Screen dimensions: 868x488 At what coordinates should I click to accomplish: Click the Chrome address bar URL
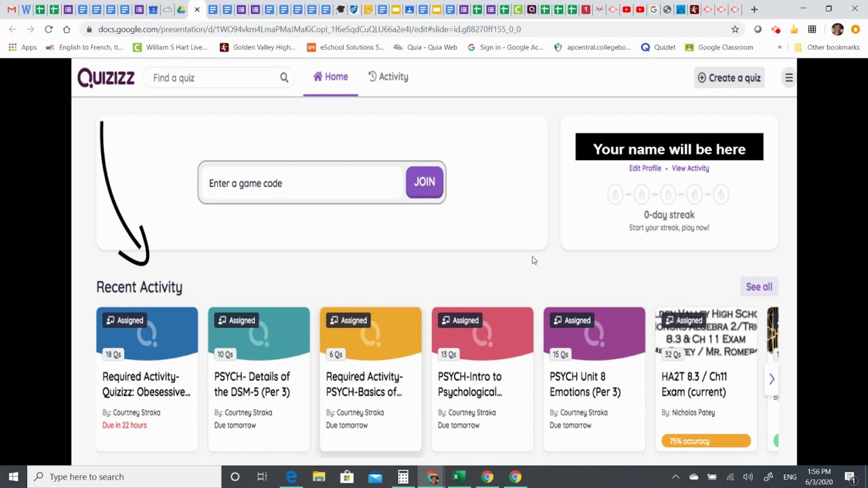click(309, 29)
